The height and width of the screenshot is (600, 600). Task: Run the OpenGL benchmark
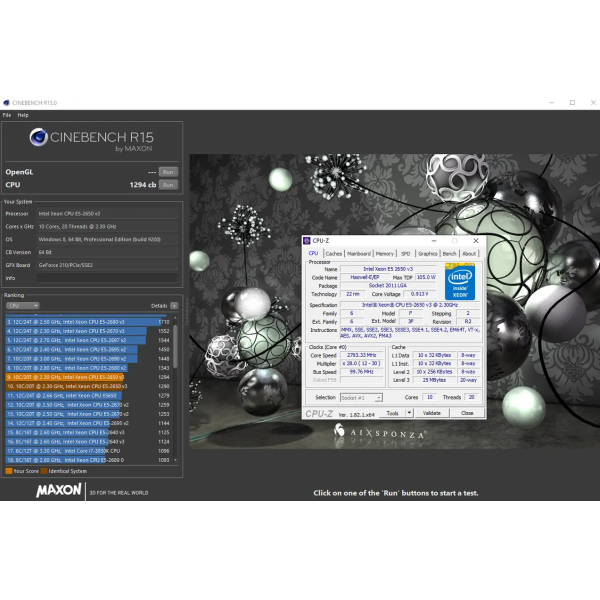click(x=168, y=172)
